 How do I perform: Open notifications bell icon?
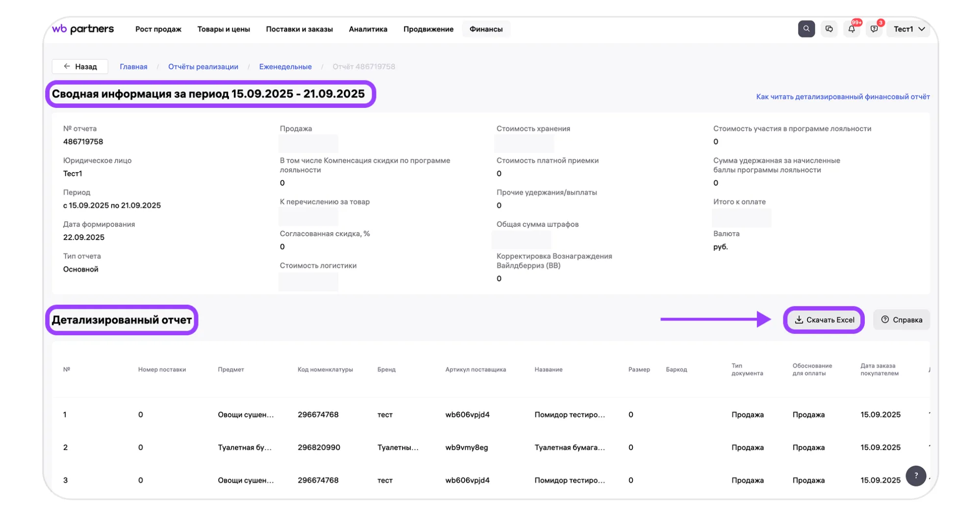(852, 29)
